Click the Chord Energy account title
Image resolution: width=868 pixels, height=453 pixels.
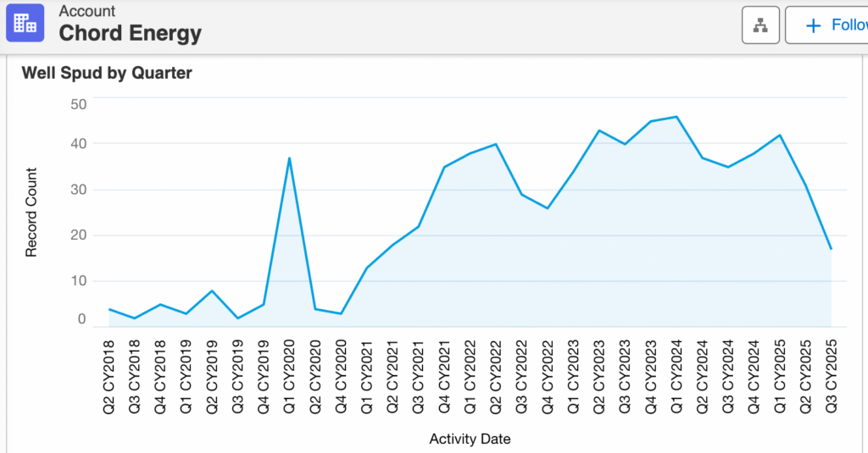[x=130, y=33]
